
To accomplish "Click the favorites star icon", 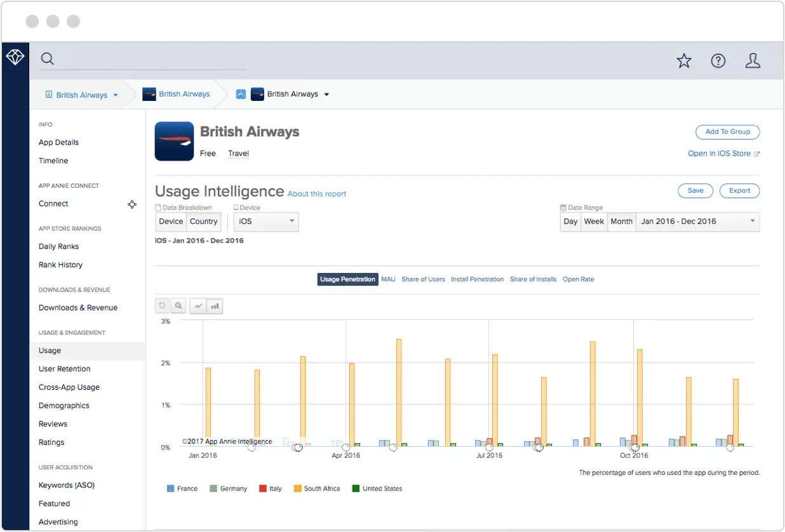I will [684, 61].
